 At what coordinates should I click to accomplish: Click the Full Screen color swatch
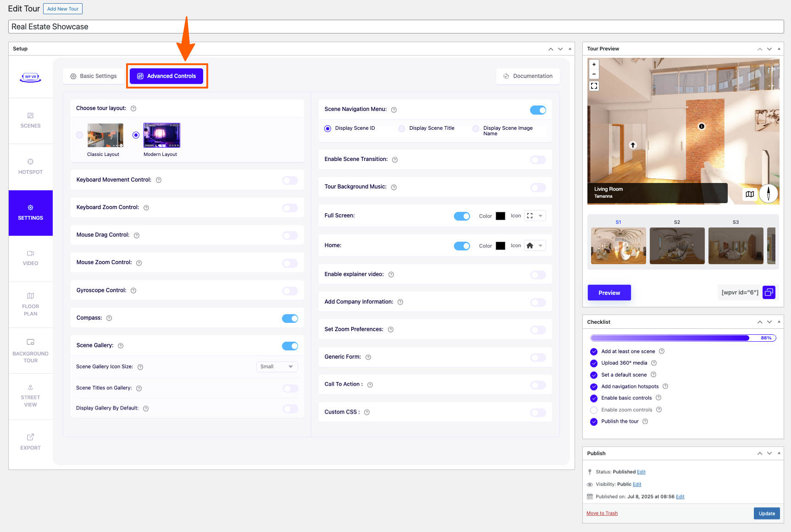pos(500,216)
